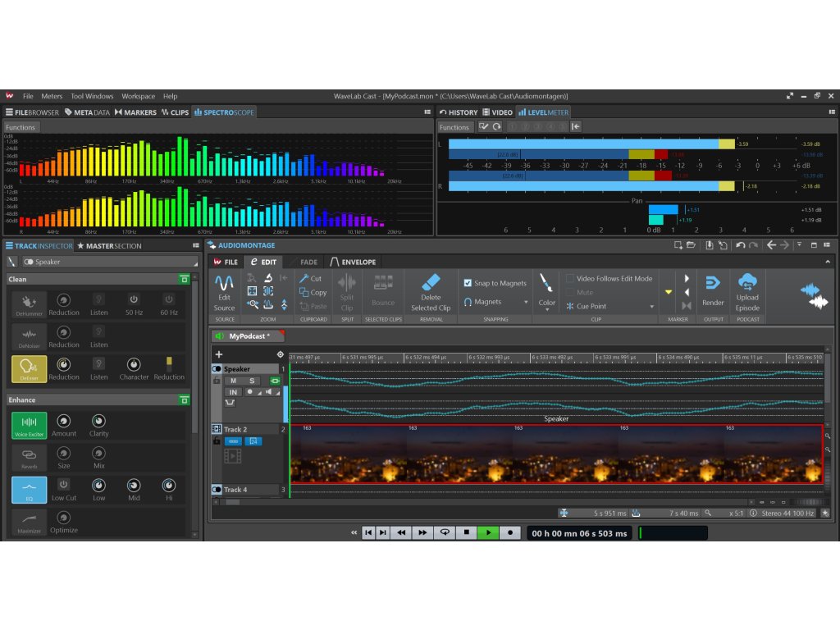Click the Record button in transport bar
The image size is (840, 630).
point(510,532)
